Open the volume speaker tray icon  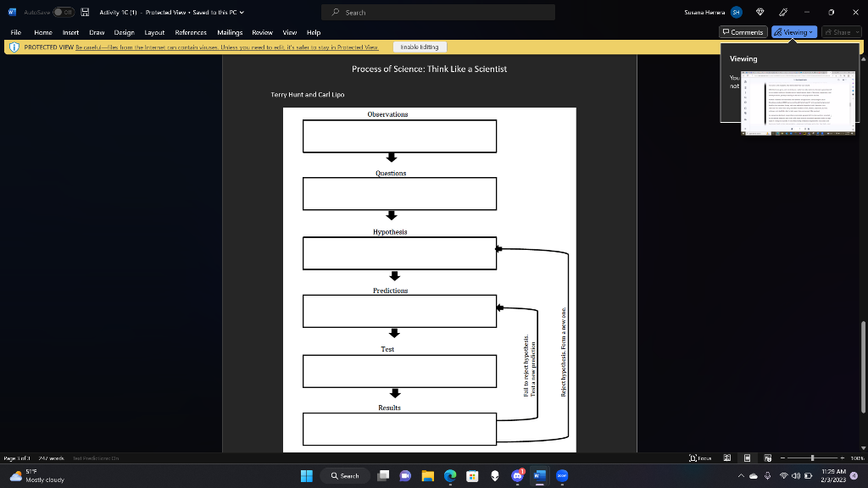(x=796, y=476)
